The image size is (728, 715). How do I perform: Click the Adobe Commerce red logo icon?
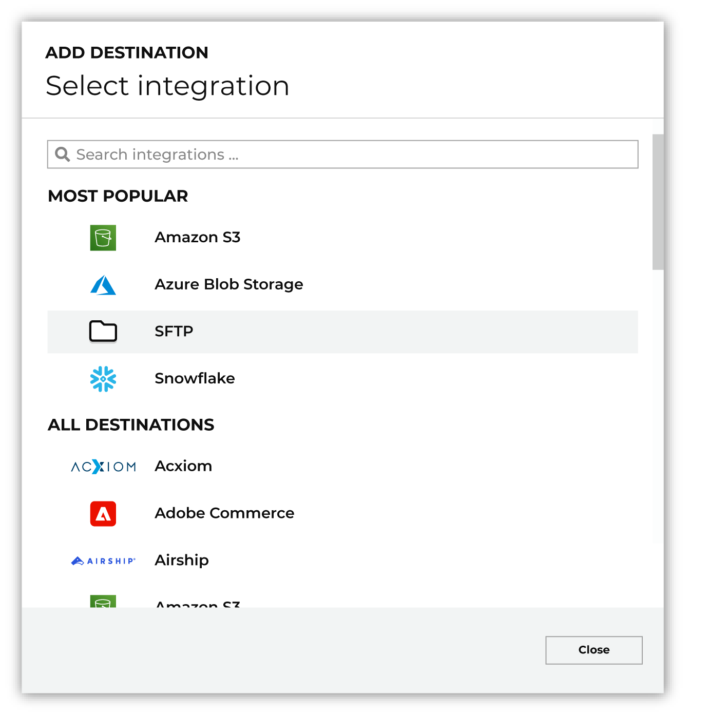tap(103, 514)
